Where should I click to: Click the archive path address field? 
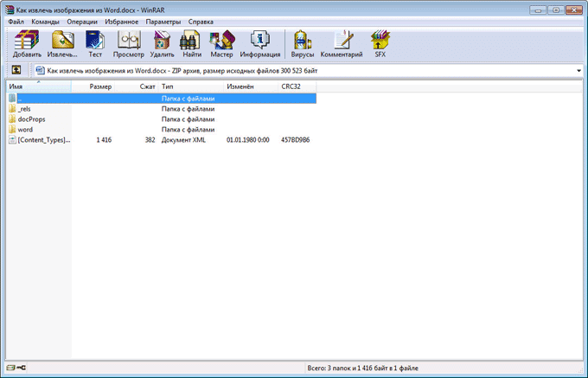[x=308, y=71]
